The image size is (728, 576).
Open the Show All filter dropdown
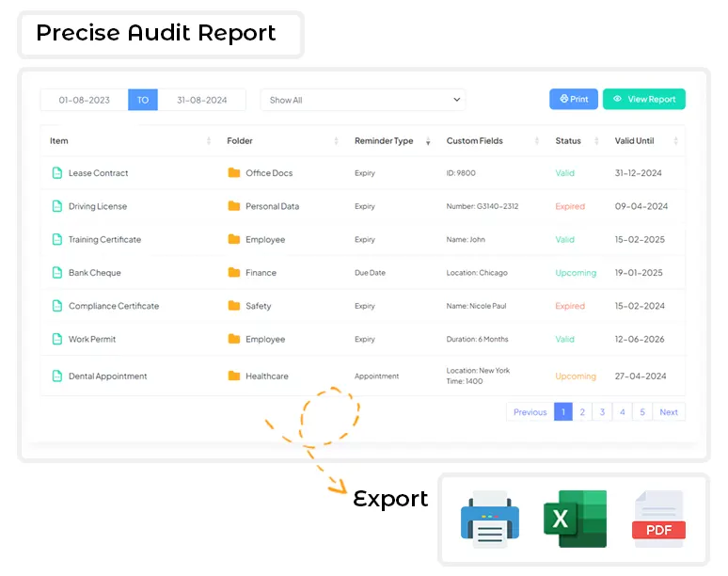(x=363, y=100)
